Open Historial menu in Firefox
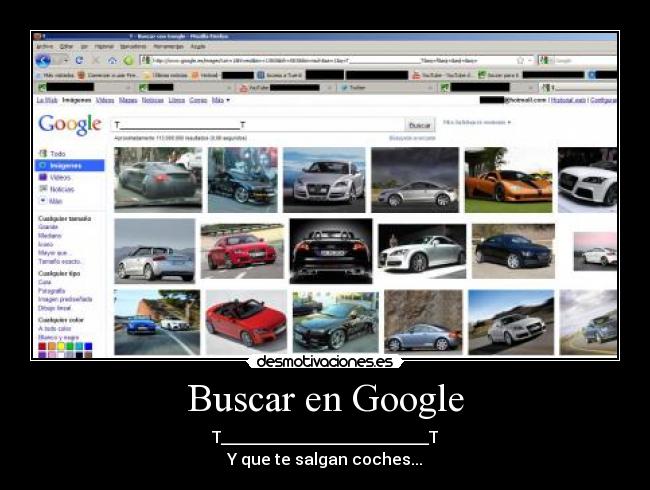The height and width of the screenshot is (490, 650). (x=104, y=47)
